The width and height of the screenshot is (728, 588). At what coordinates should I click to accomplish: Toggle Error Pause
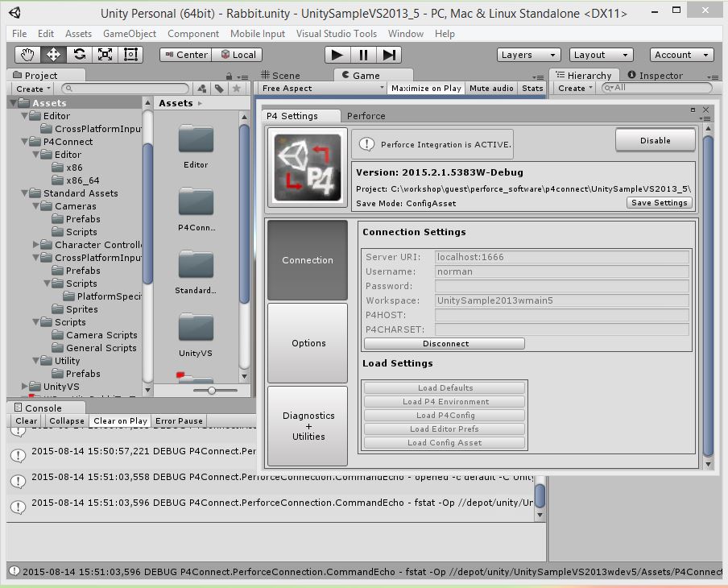tap(179, 420)
